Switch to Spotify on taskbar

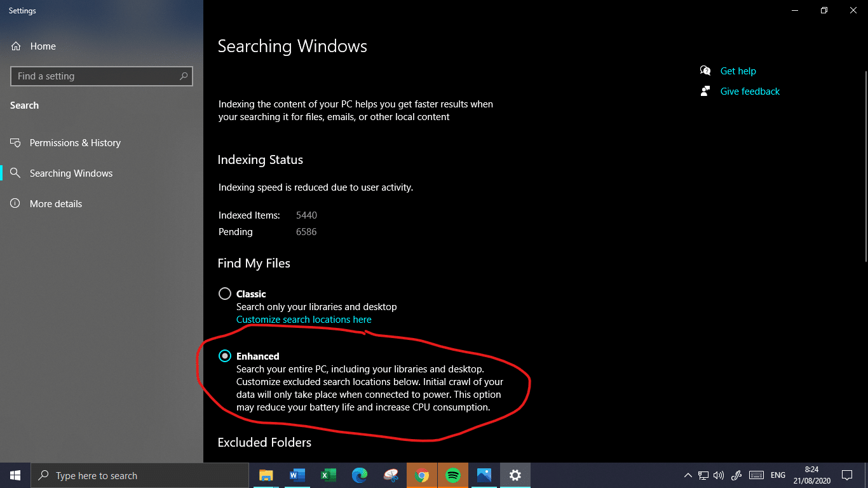point(453,475)
